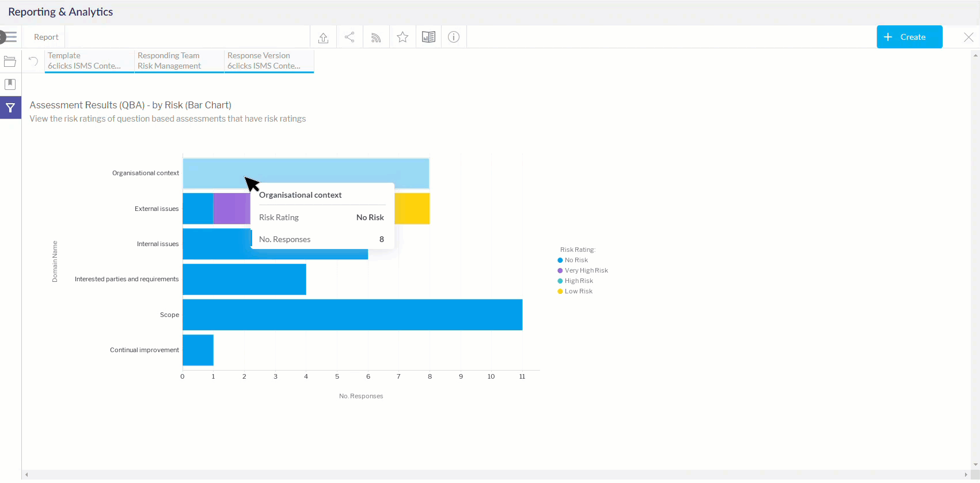Open the Template filter dropdown
Screen dimensions: 980x483
(x=89, y=61)
